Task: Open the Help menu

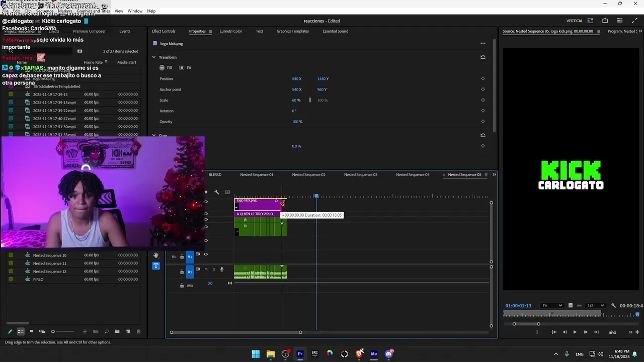Action: [151, 11]
